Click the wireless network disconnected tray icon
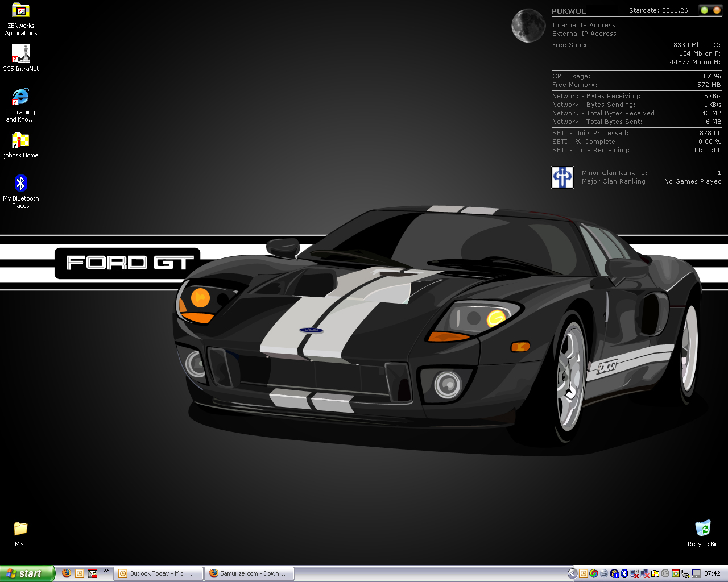Viewport: 728px width, 582px height. 635,573
